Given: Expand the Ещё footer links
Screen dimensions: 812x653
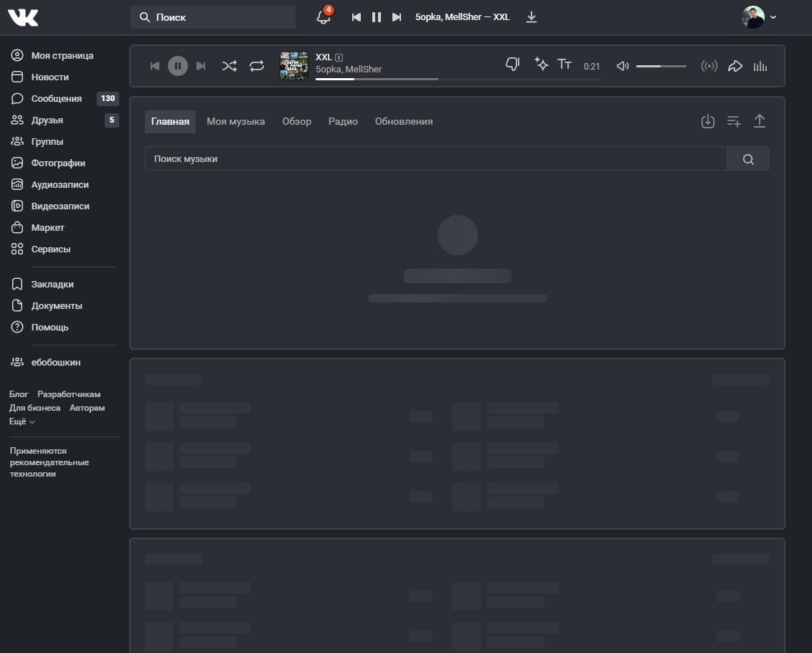Looking at the screenshot, I should 22,421.
